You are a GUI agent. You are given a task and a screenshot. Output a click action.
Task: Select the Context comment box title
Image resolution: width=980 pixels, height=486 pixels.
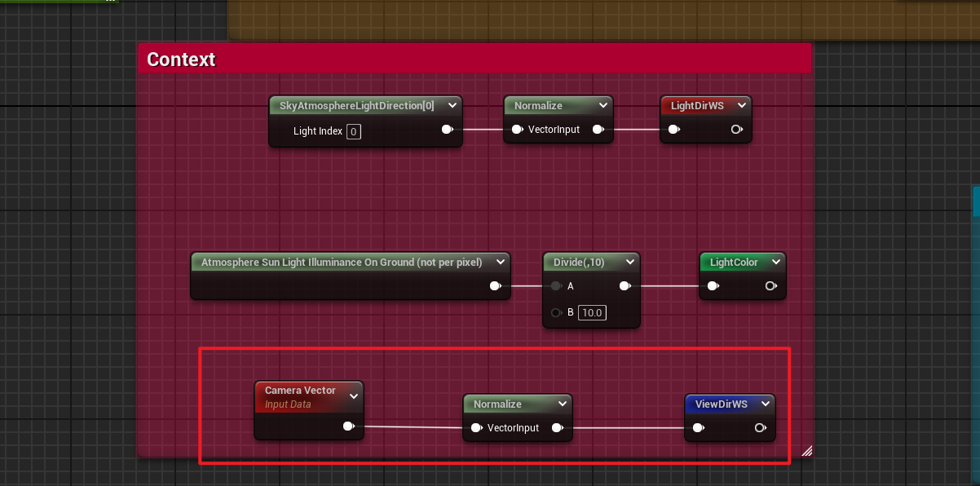coord(181,60)
